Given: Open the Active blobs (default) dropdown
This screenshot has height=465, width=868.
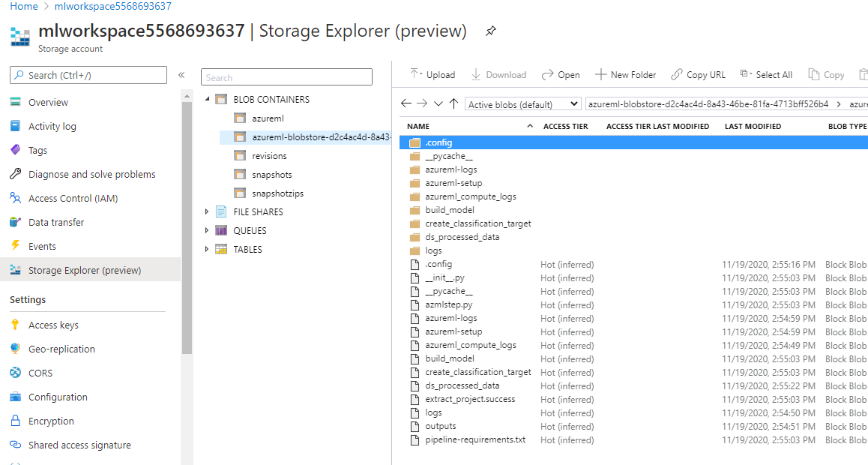Looking at the screenshot, I should [522, 104].
